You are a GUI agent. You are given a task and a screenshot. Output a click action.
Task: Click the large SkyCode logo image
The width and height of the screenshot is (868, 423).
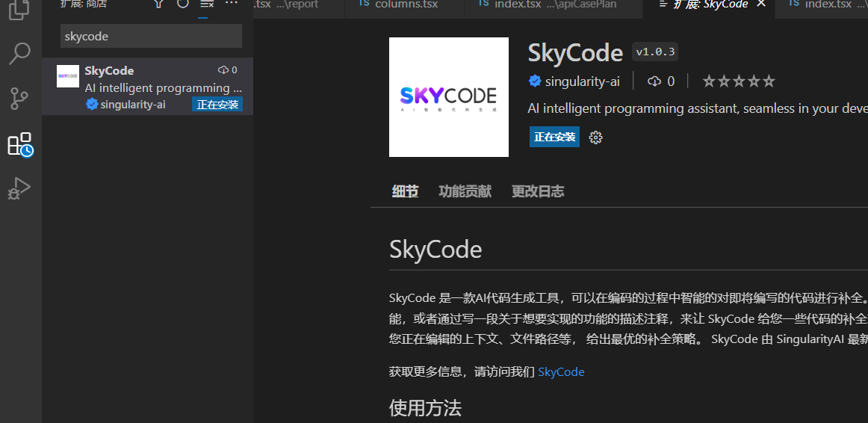(449, 97)
